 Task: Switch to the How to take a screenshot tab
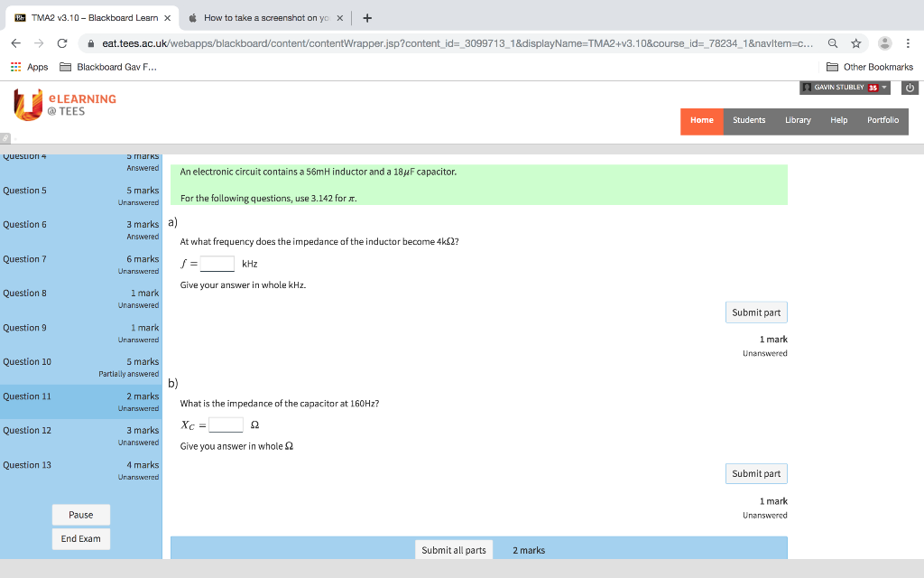click(x=264, y=18)
